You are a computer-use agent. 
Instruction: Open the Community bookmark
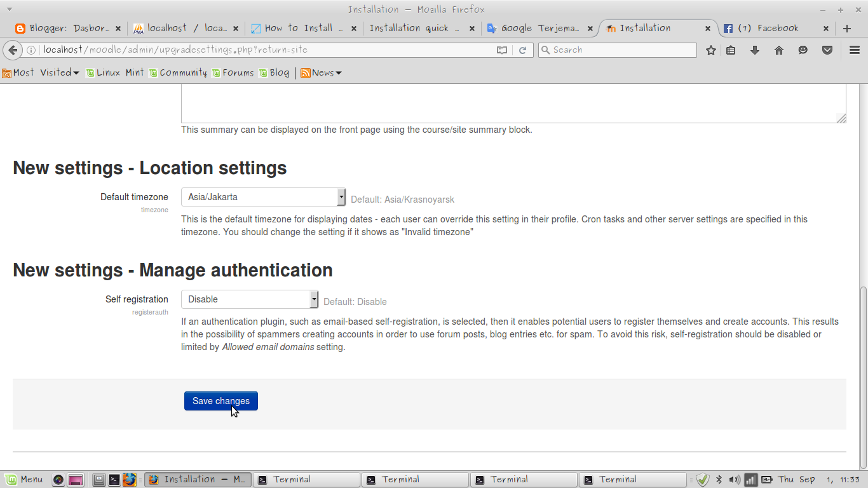(x=178, y=73)
